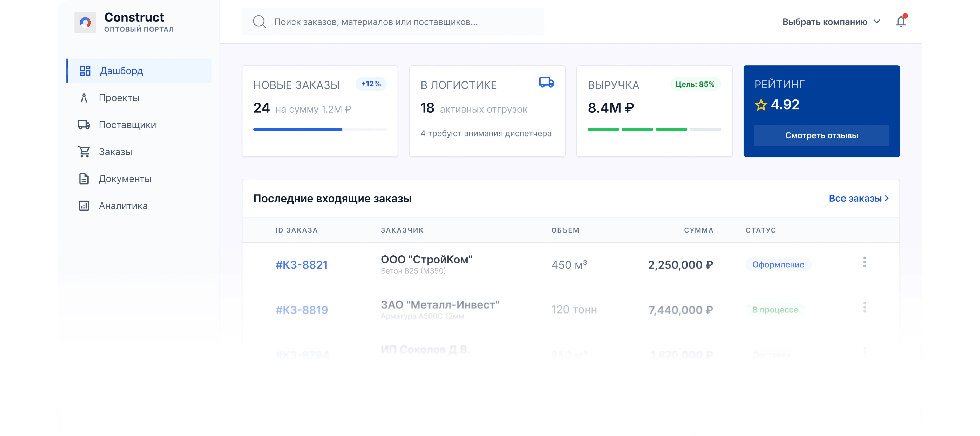Screen dimensions: 980x436
Task: Select customer ЗАО "Металл-Инвест"
Action: click(440, 305)
